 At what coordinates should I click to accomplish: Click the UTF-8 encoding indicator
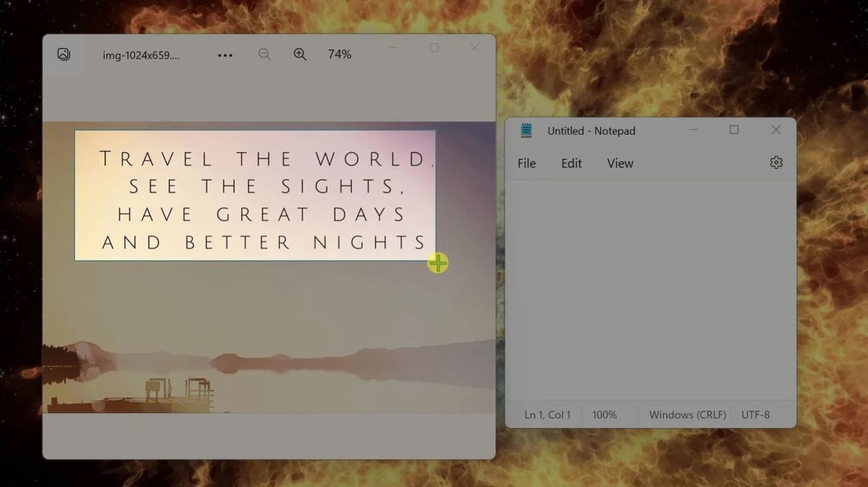(x=755, y=414)
